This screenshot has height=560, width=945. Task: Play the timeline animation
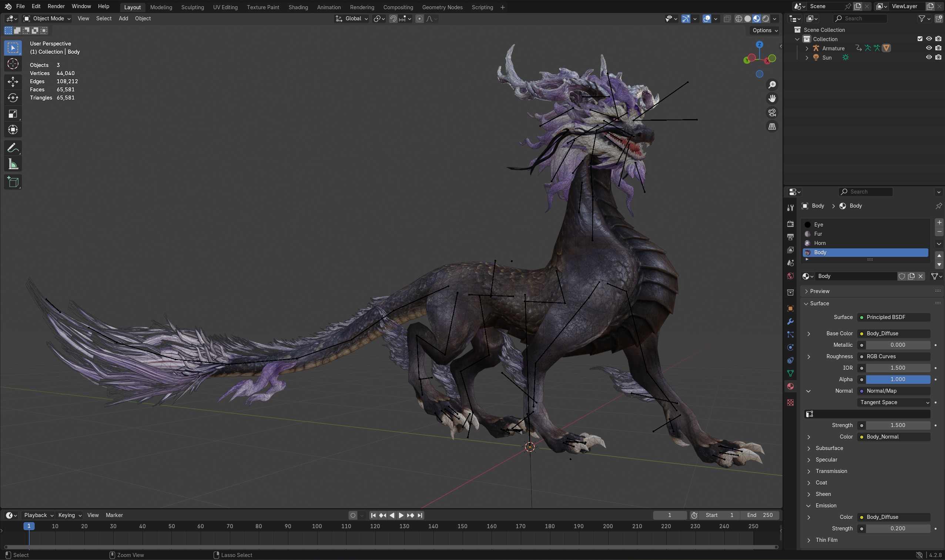[401, 515]
